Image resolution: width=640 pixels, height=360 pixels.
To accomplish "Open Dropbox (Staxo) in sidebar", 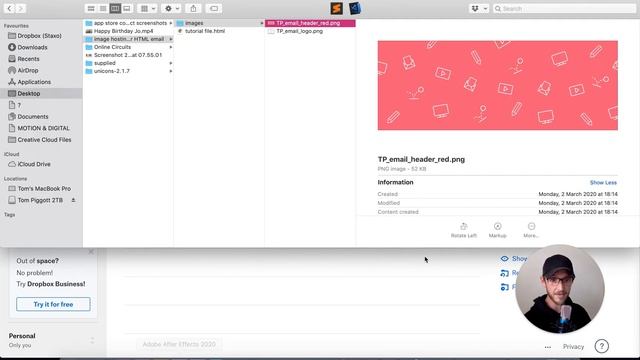I will pos(39,36).
